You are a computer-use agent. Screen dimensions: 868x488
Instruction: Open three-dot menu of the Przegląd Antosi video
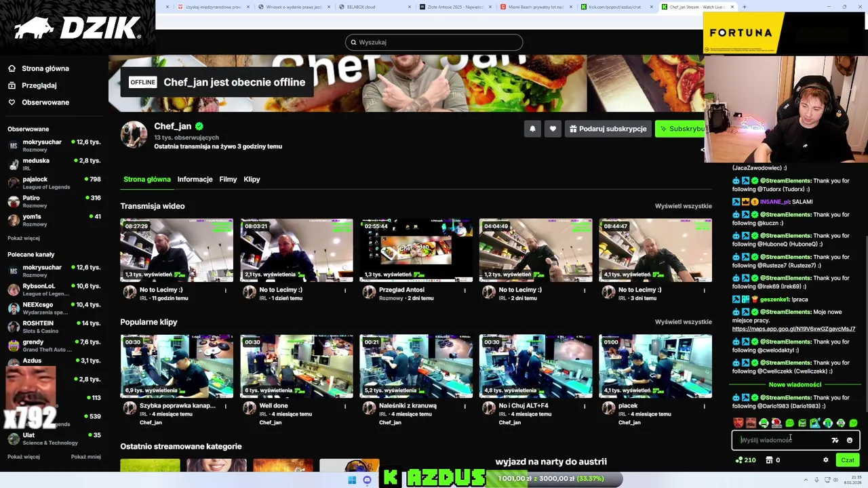(465, 291)
